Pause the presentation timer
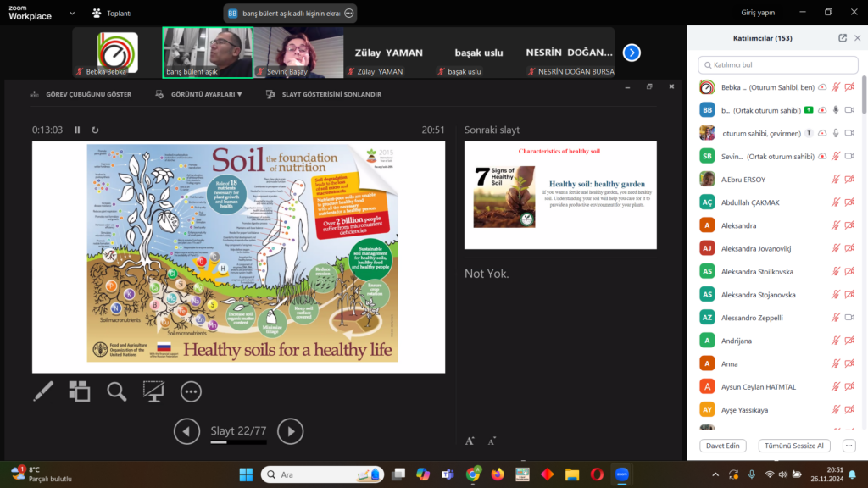The image size is (868, 488). [77, 130]
